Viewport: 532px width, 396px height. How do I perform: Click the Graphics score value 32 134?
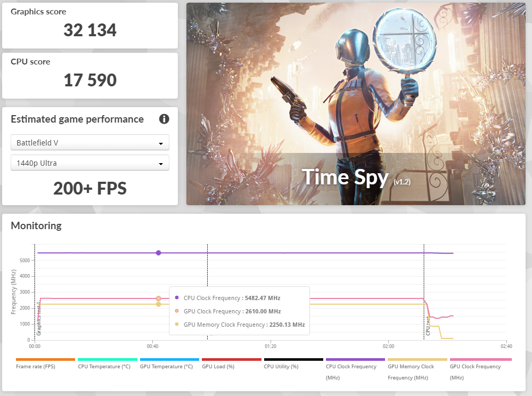(90, 30)
